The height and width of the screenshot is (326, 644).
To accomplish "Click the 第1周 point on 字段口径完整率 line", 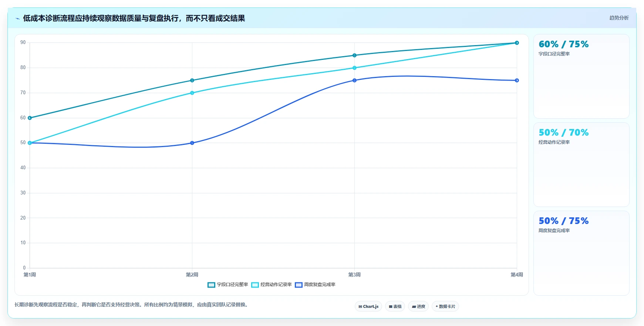I will click(x=30, y=118).
